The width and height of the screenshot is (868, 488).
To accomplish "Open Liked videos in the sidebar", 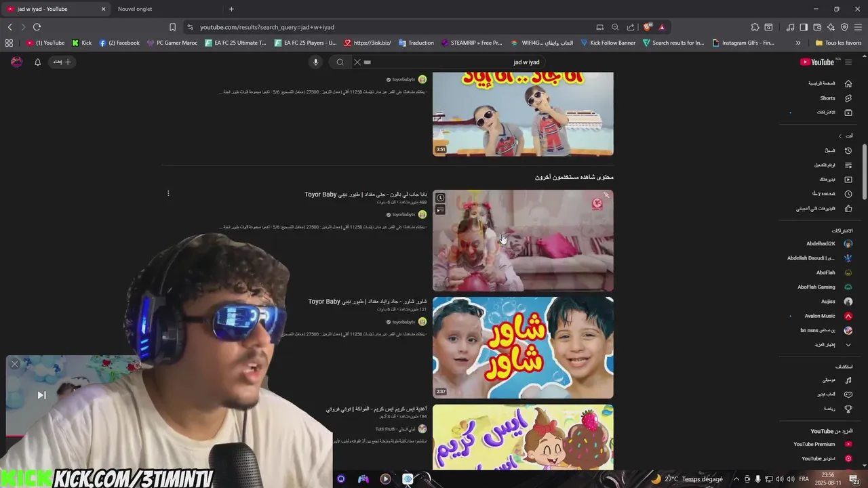I will pyautogui.click(x=824, y=208).
